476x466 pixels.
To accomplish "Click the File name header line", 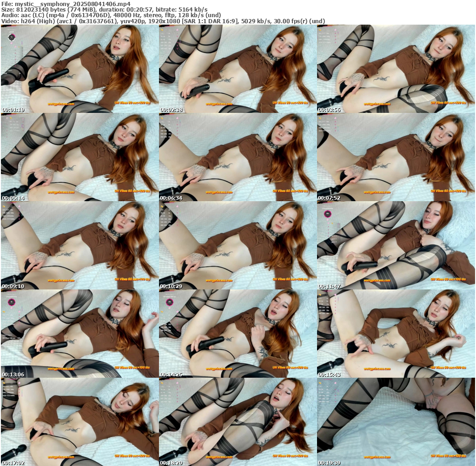I will click(x=66, y=3).
